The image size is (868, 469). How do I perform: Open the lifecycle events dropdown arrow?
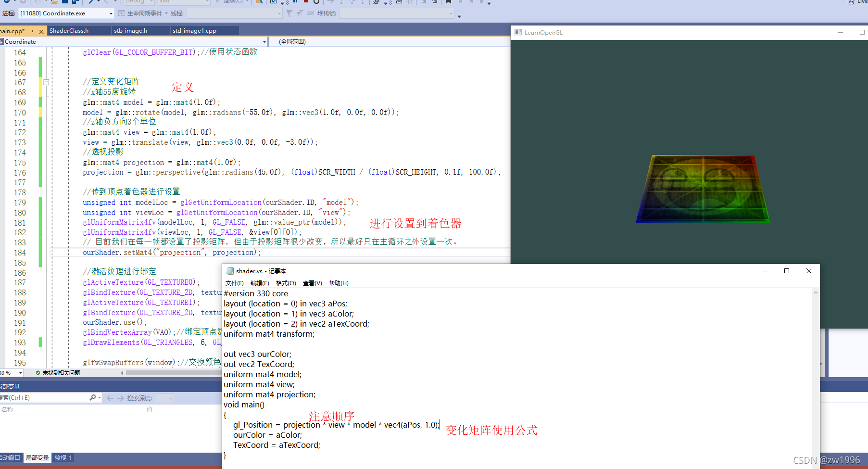[x=166, y=13]
